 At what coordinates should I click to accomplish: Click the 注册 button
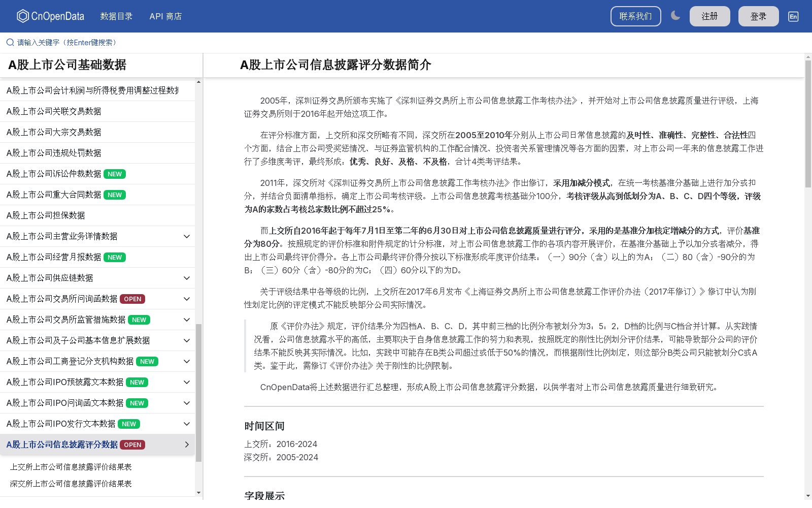click(x=709, y=16)
